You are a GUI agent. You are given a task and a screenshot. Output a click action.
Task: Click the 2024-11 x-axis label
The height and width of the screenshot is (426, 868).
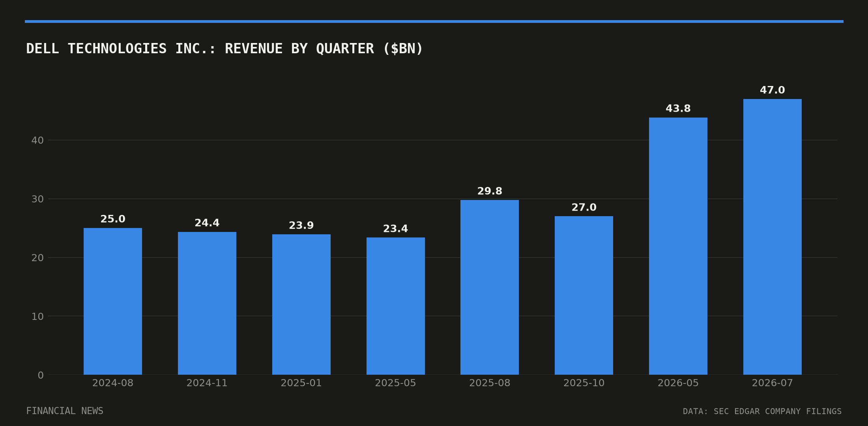click(207, 383)
